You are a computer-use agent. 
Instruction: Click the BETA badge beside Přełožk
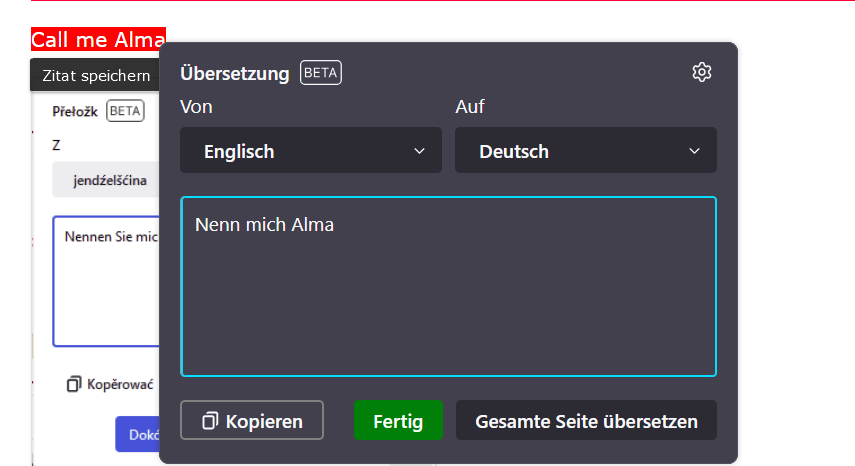coord(125,111)
